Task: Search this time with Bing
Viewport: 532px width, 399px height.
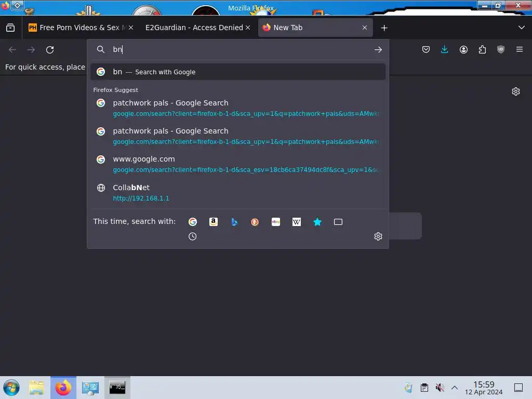Action: coord(234,221)
